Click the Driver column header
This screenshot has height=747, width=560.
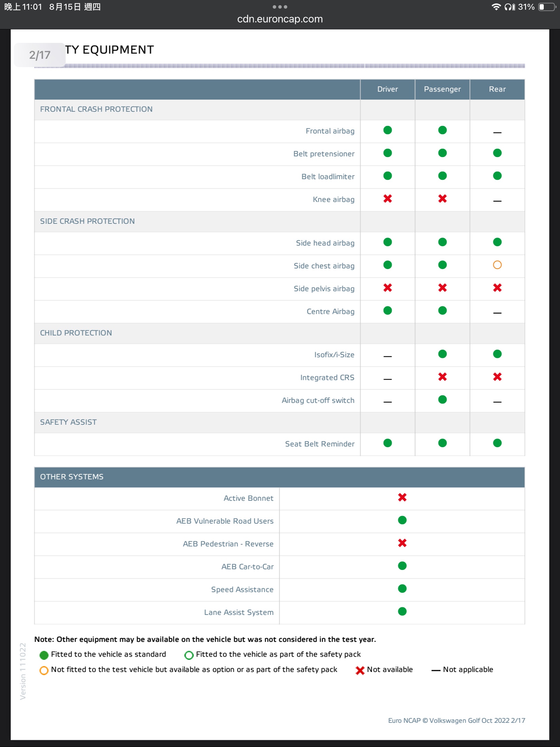[x=388, y=89]
